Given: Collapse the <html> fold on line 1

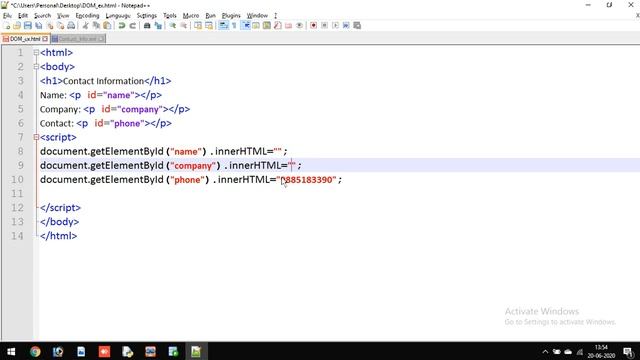Looking at the screenshot, I should pyautogui.click(x=36, y=53).
